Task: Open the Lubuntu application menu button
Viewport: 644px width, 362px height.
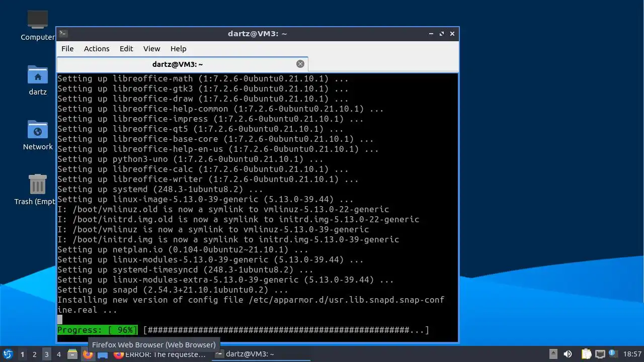Action: 8,354
